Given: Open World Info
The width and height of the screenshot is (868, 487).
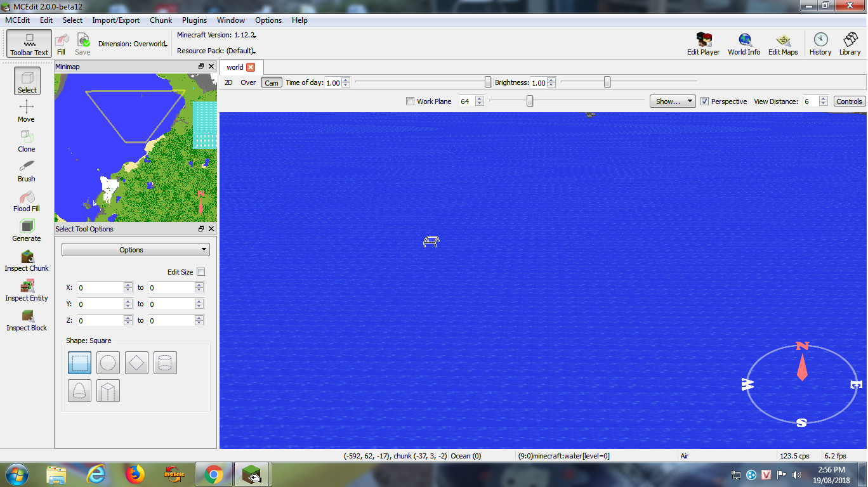Looking at the screenshot, I should tap(744, 44).
